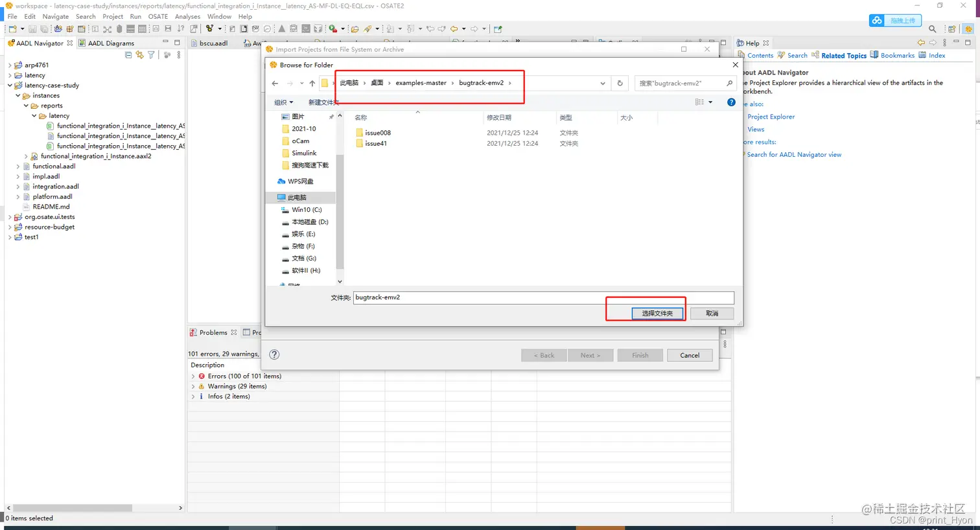
Task: Collapse the latency-case-study project tree node
Action: (x=10, y=86)
